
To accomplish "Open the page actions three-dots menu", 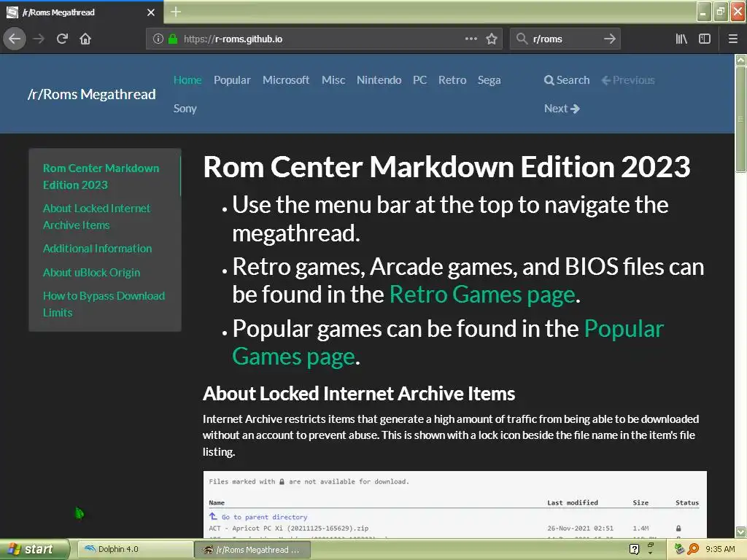I will pos(471,39).
